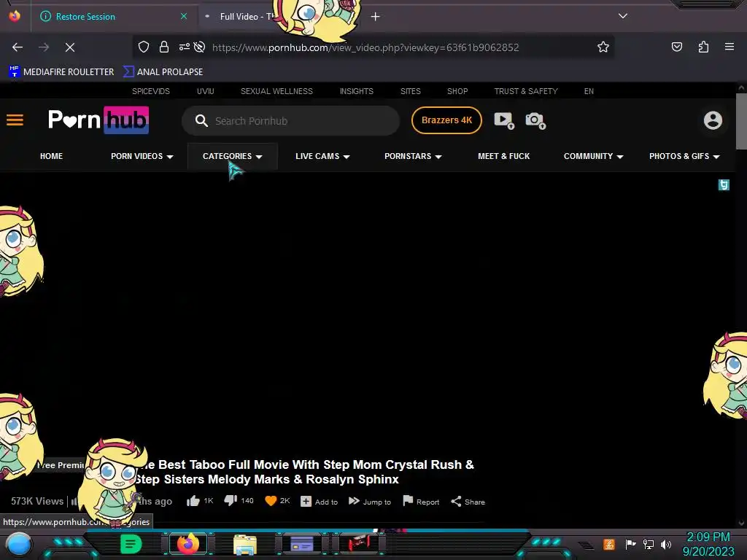Image resolution: width=747 pixels, height=560 pixels.
Task: Open the SHOP link
Action: tap(457, 91)
